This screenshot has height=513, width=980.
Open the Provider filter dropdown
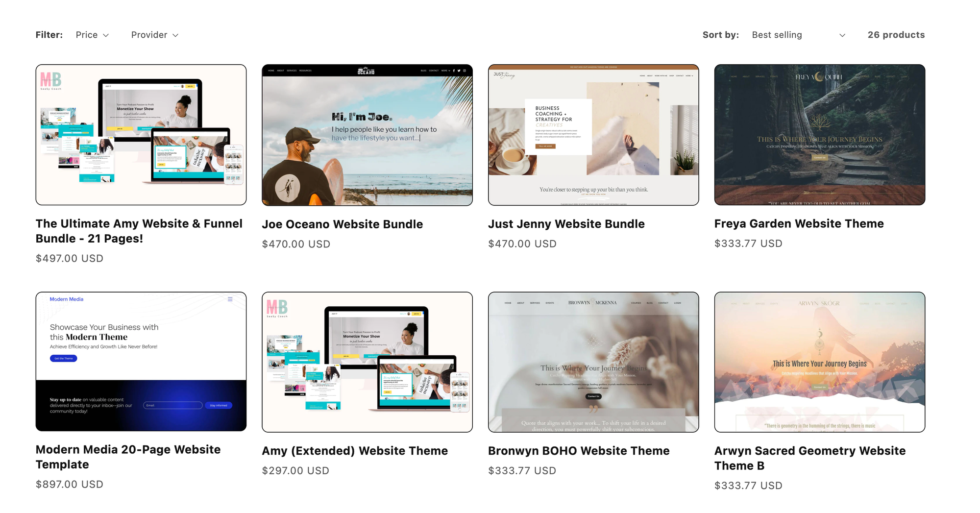[154, 35]
